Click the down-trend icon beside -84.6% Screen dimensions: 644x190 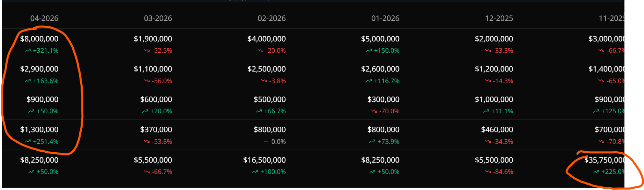point(488,172)
